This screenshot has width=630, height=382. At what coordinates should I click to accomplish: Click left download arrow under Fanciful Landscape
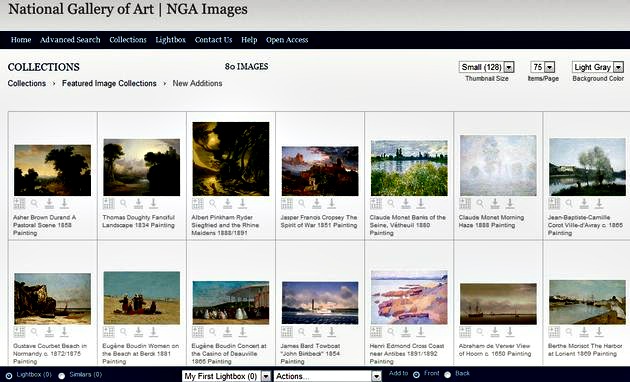pyautogui.click(x=138, y=204)
